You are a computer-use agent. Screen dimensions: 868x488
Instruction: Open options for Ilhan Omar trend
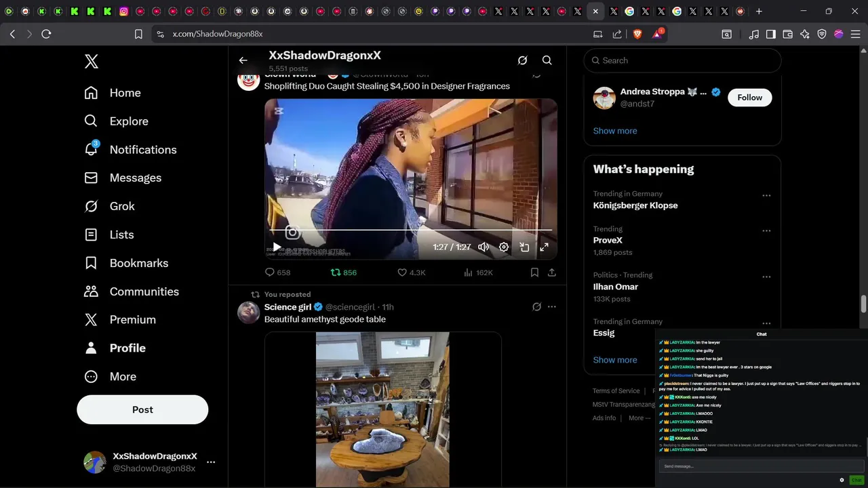(x=766, y=277)
